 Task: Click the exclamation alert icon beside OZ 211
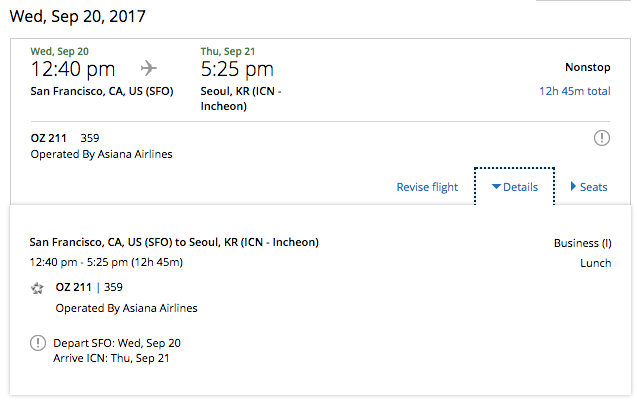(602, 138)
